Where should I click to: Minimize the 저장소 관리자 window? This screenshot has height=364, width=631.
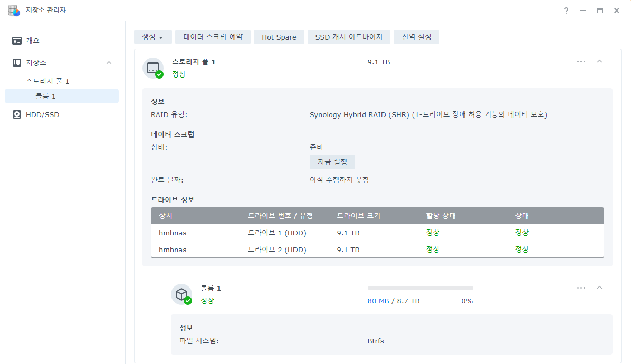click(x=582, y=11)
